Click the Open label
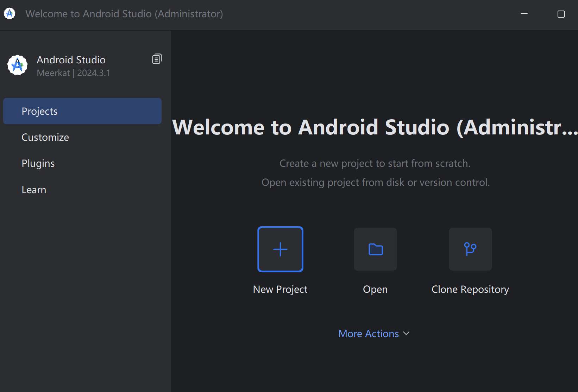 pyautogui.click(x=375, y=289)
